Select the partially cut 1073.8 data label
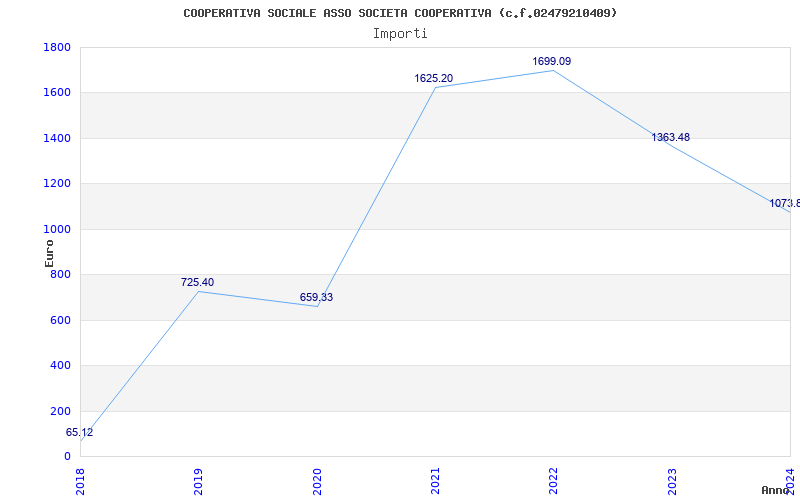This screenshot has height=500, width=800. [x=785, y=204]
